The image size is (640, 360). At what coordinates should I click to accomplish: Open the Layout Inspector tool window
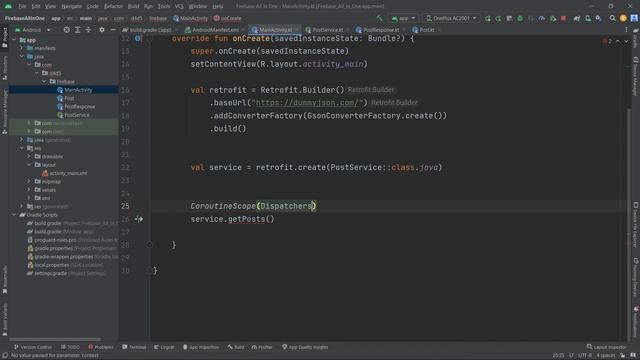pyautogui.click(x=607, y=347)
